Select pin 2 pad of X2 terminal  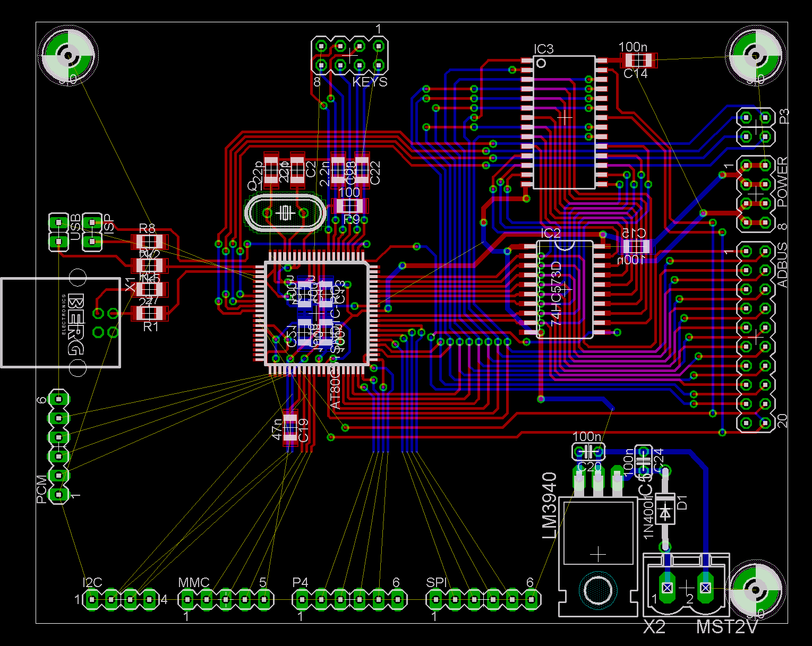(x=705, y=588)
